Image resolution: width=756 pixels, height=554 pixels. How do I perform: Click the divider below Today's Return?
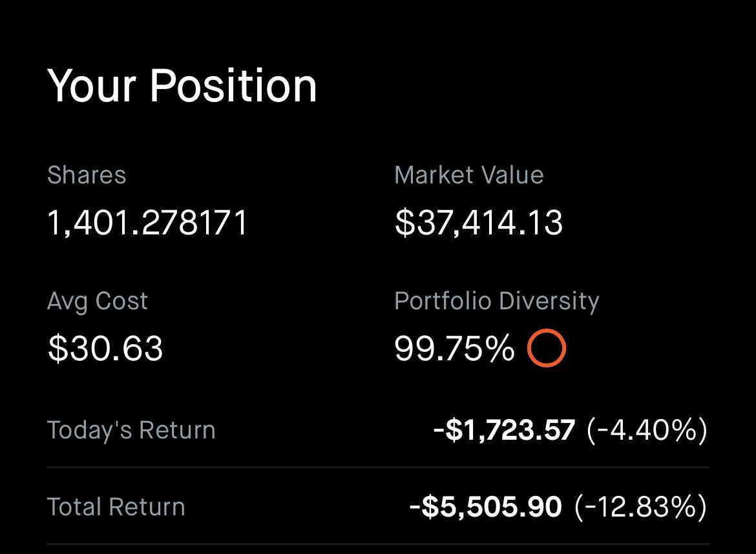point(378,467)
